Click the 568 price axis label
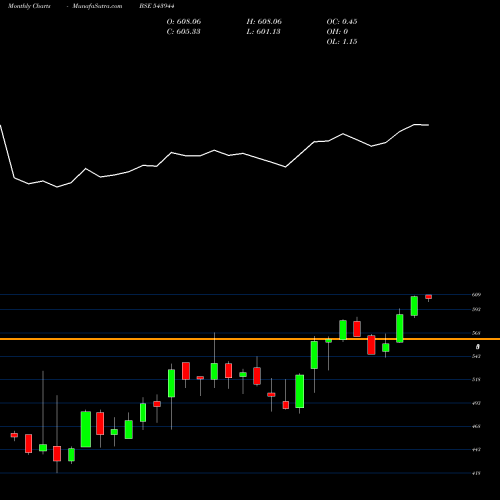Screen dimensions: 500x500 pos(476,333)
